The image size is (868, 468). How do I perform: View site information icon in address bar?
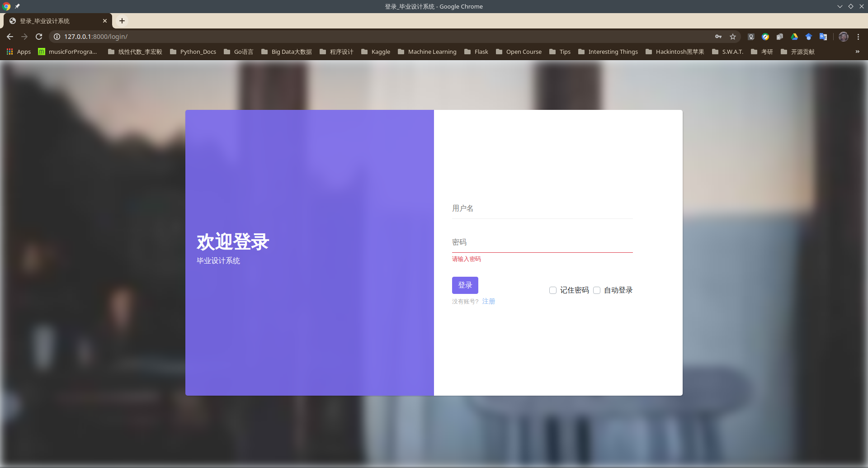(57, 37)
